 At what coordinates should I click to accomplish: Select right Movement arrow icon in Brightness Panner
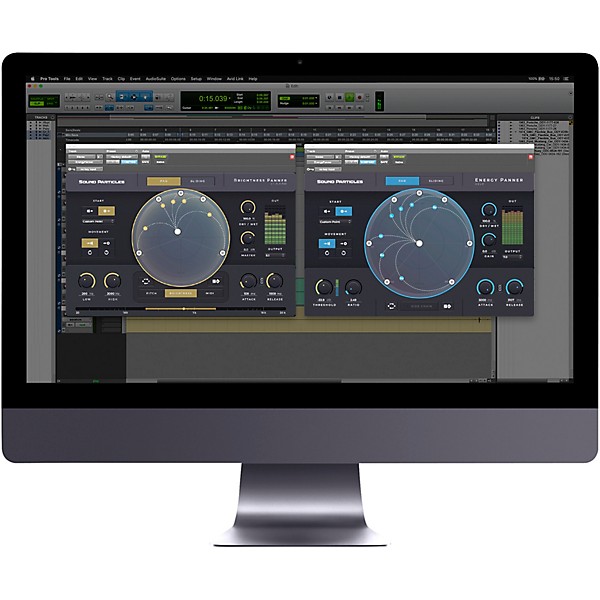point(106,243)
